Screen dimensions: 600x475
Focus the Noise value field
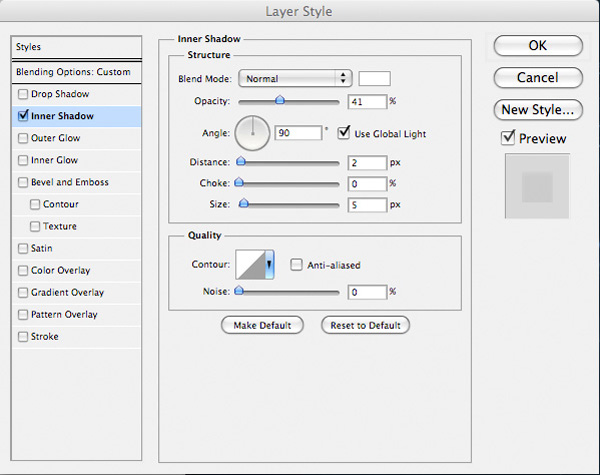click(367, 292)
